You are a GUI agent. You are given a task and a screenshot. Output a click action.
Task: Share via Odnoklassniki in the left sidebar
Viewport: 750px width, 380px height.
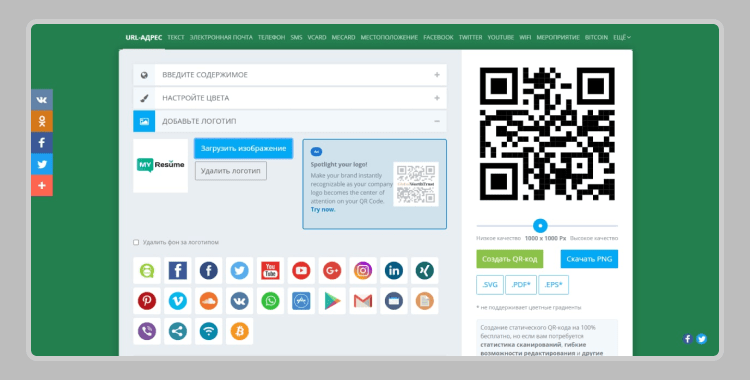tap(42, 121)
